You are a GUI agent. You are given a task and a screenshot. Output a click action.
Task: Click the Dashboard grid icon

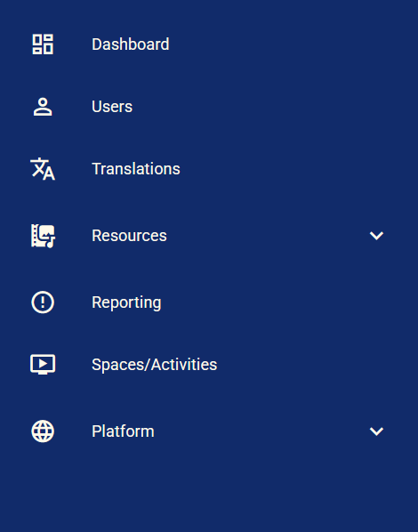[43, 44]
